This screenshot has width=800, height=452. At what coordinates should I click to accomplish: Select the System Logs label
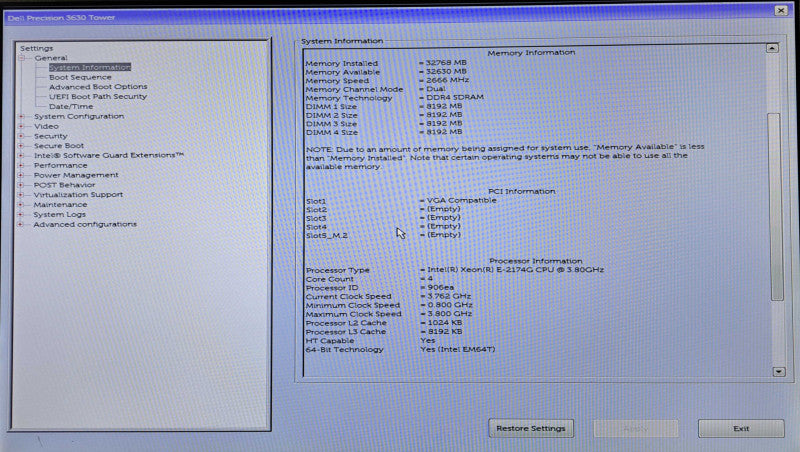(60, 215)
